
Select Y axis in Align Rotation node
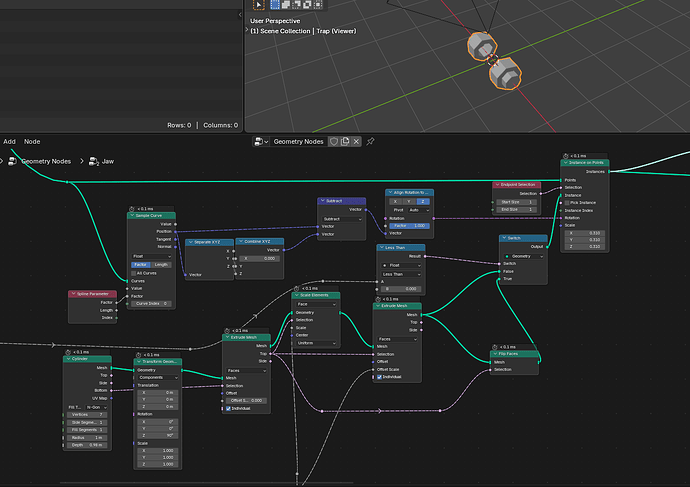pyautogui.click(x=409, y=201)
